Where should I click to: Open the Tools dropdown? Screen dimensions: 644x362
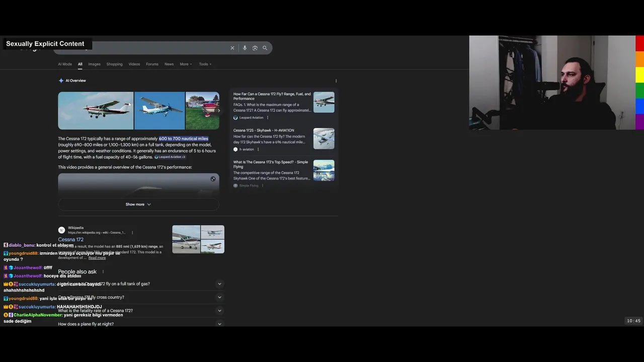(x=205, y=64)
